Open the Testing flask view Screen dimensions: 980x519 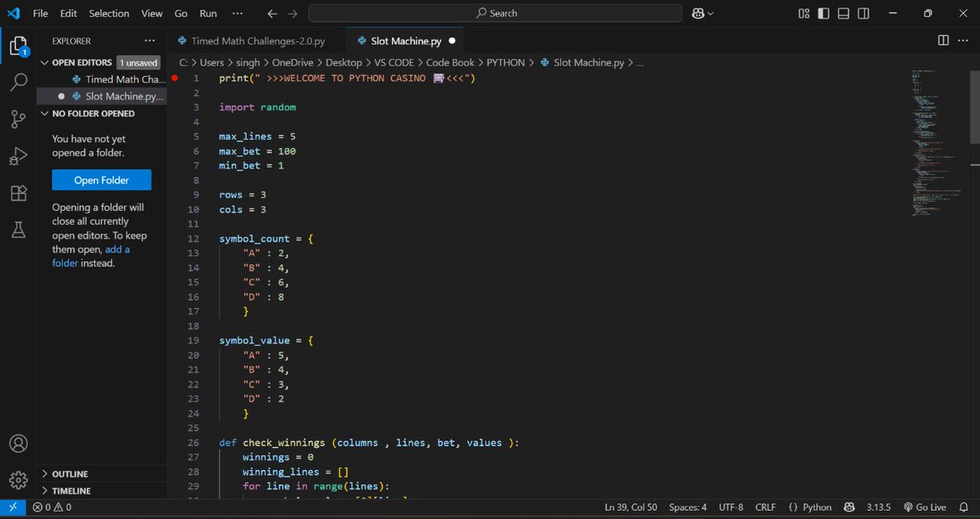(19, 230)
